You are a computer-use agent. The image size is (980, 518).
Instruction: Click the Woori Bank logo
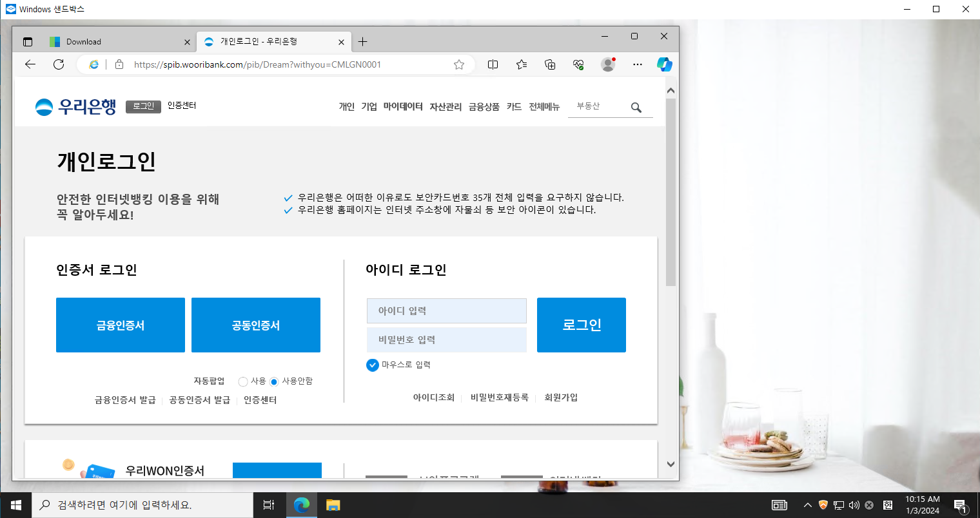[x=75, y=106]
